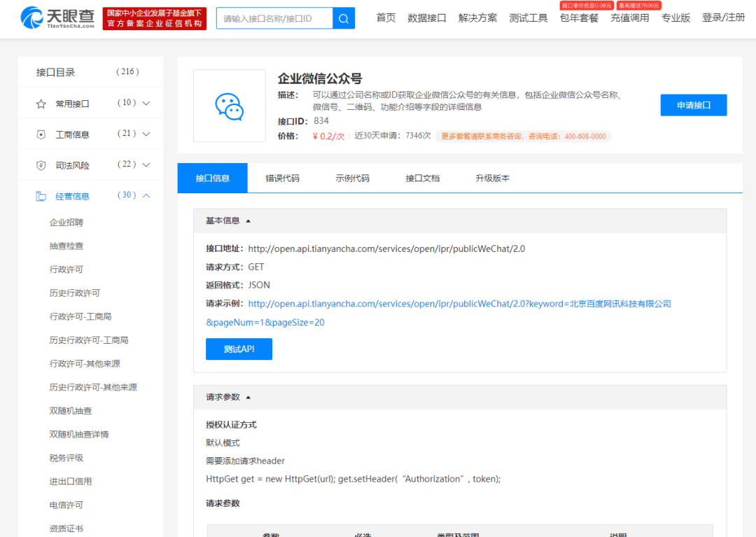Select 行政许可-工商局 in the sidebar
This screenshot has height=537, width=756.
[80, 316]
